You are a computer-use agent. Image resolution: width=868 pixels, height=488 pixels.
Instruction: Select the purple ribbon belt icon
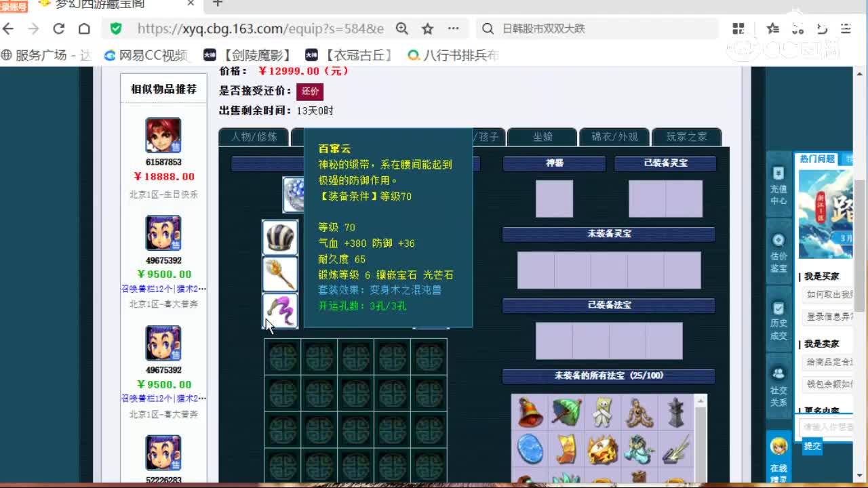click(280, 310)
